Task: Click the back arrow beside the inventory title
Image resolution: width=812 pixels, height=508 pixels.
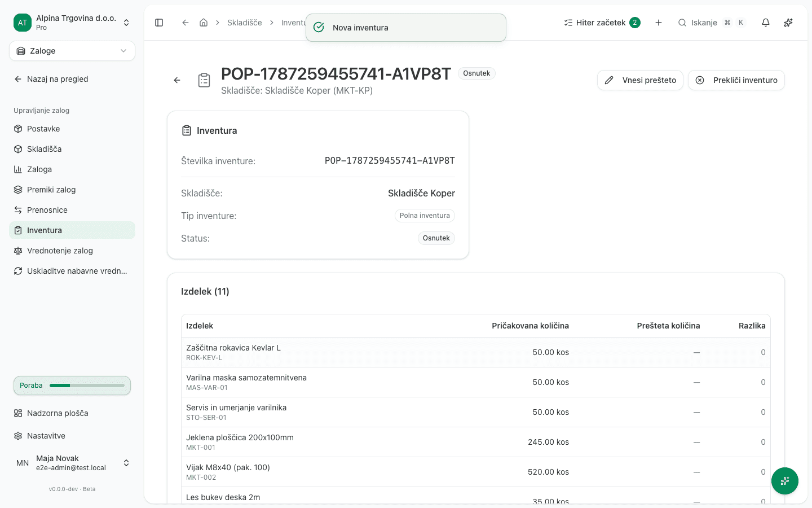Action: pyautogui.click(x=177, y=80)
